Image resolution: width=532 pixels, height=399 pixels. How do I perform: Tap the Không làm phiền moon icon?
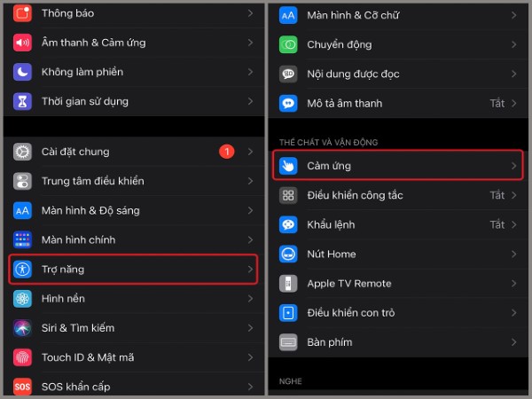point(22,72)
